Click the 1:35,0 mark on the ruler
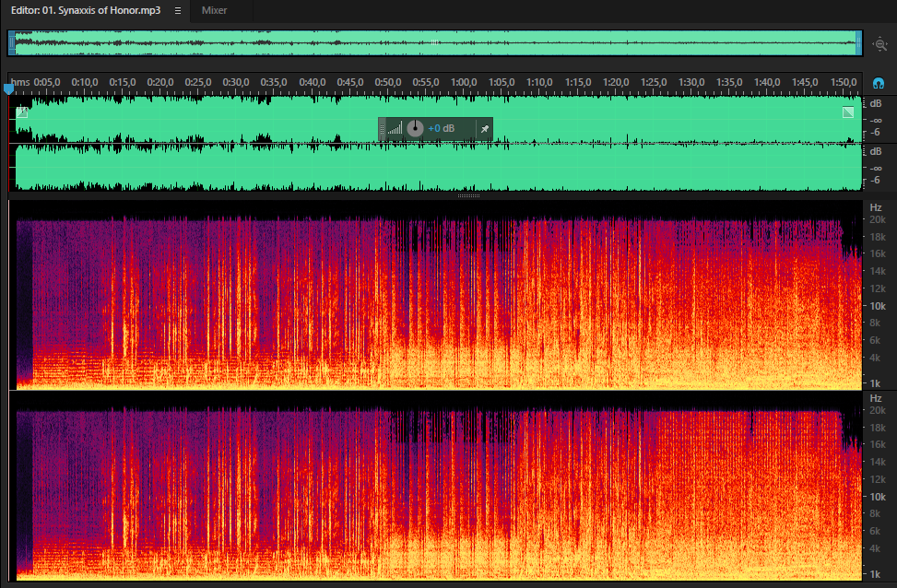 [x=729, y=82]
